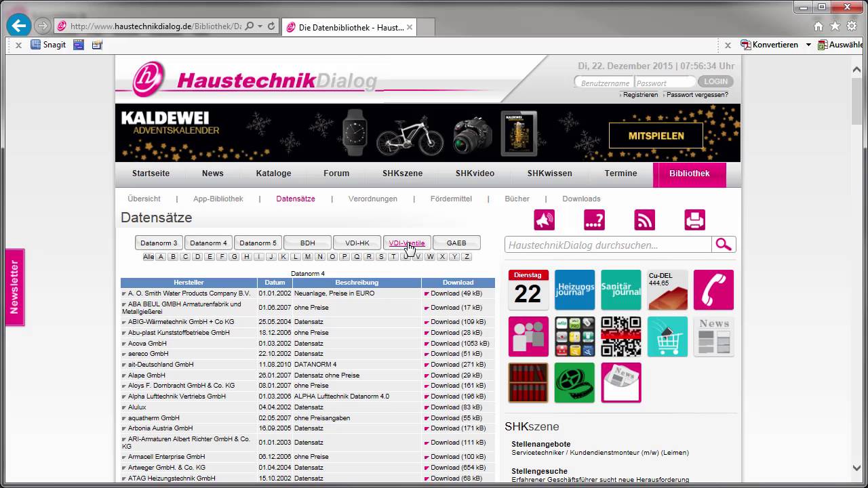Click the HaustechnikDialog durchsuchen search field
868x488 pixels.
coord(608,245)
